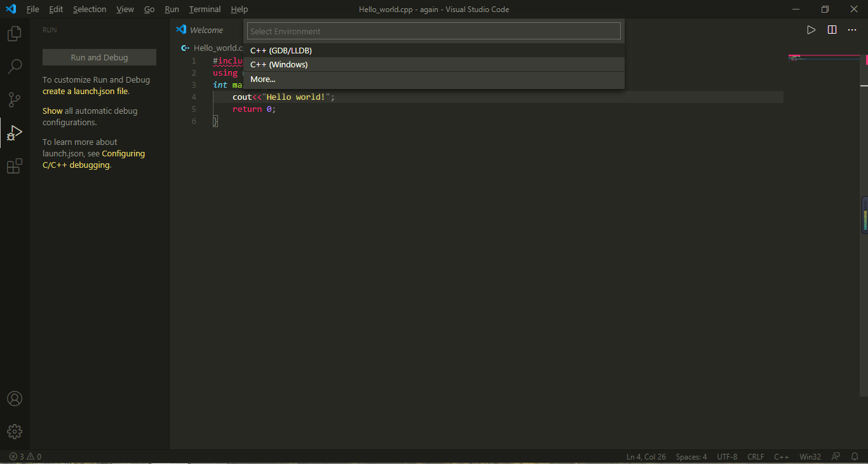Open the Help menu
Viewport: 868px width, 464px height.
coord(240,10)
